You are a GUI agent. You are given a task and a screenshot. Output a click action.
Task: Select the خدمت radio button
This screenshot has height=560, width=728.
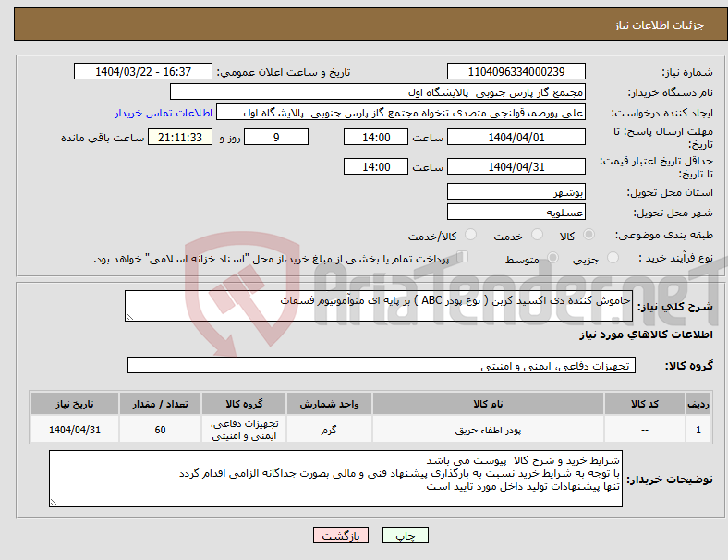pos(537,235)
